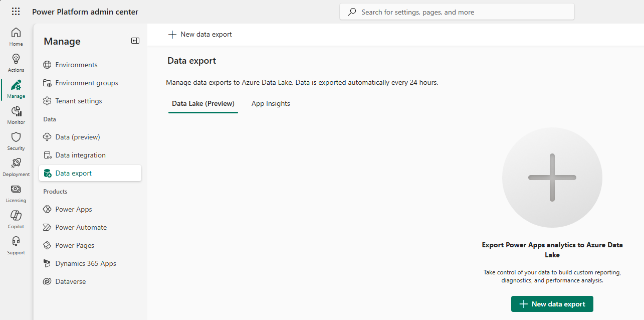Select the Data Lake (Preview) tab

(203, 103)
